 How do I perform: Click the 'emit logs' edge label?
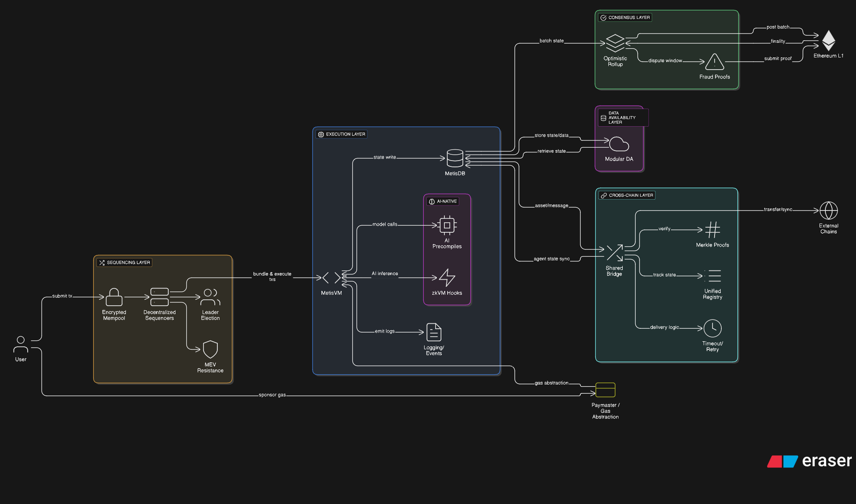(x=385, y=331)
